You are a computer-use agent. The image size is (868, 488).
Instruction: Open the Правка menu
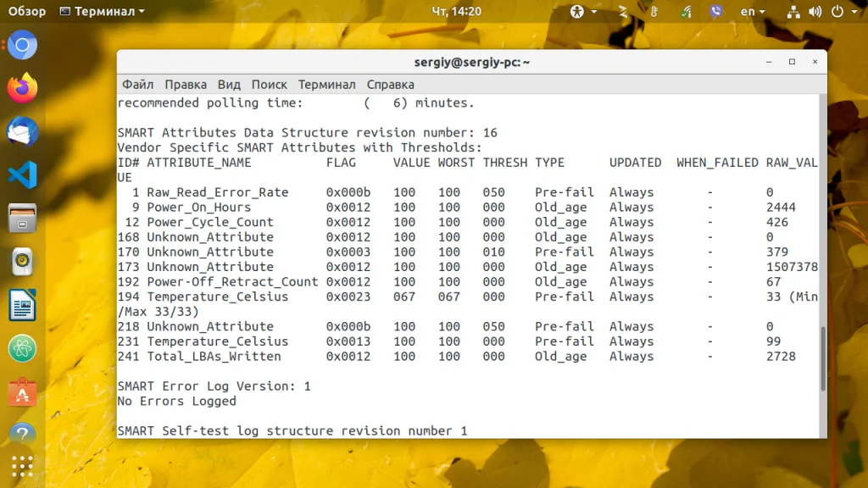(x=186, y=85)
